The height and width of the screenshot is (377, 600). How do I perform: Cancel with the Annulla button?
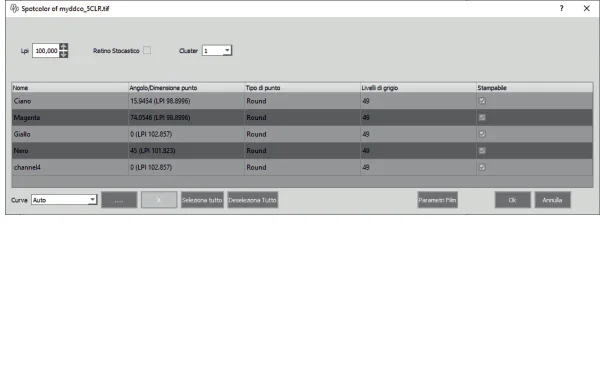tap(552, 200)
